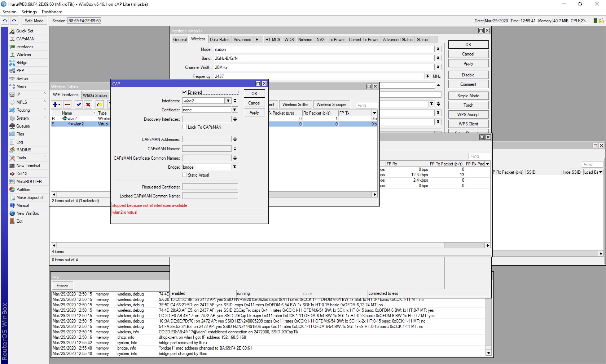The height and width of the screenshot is (364, 606).
Task: Open Session menu
Action: pos(9,12)
